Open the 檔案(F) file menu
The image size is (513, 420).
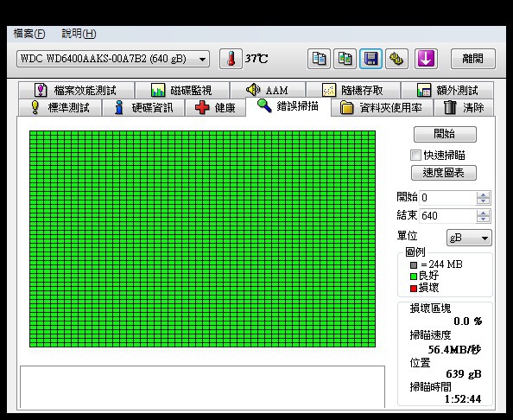(x=29, y=34)
